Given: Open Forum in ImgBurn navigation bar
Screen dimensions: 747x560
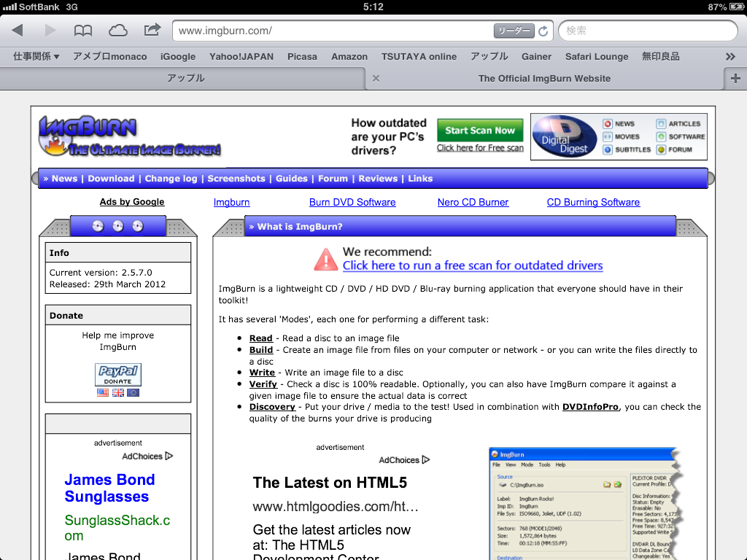Looking at the screenshot, I should [333, 179].
